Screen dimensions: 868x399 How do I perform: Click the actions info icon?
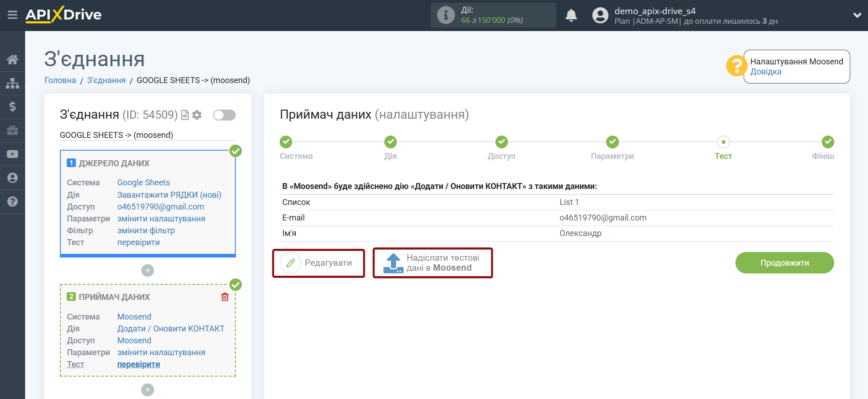pos(446,15)
